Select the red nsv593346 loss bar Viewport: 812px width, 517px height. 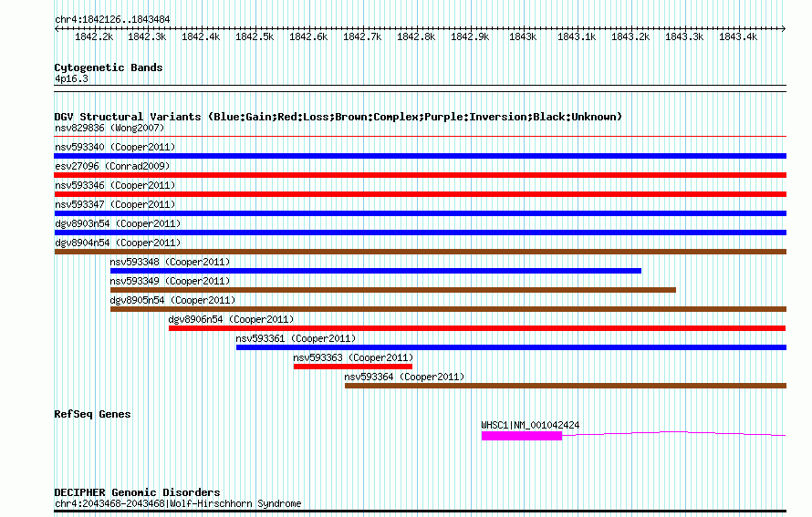coord(420,194)
